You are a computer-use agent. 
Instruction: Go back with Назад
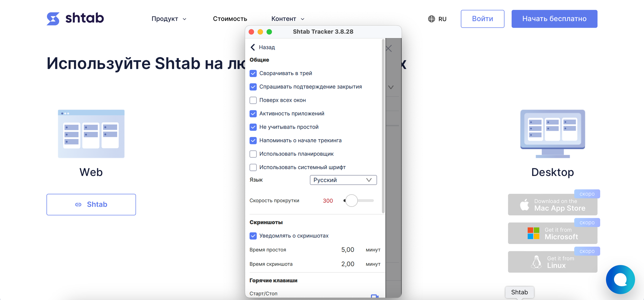click(263, 47)
